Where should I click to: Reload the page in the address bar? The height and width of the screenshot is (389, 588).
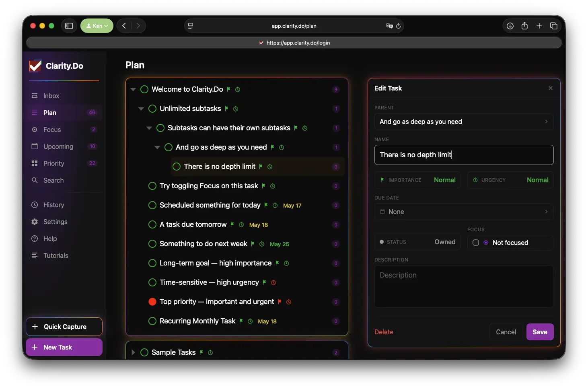pyautogui.click(x=399, y=26)
